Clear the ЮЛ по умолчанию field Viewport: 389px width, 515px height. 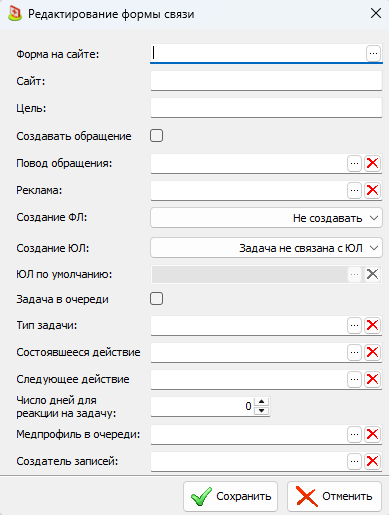(372, 274)
